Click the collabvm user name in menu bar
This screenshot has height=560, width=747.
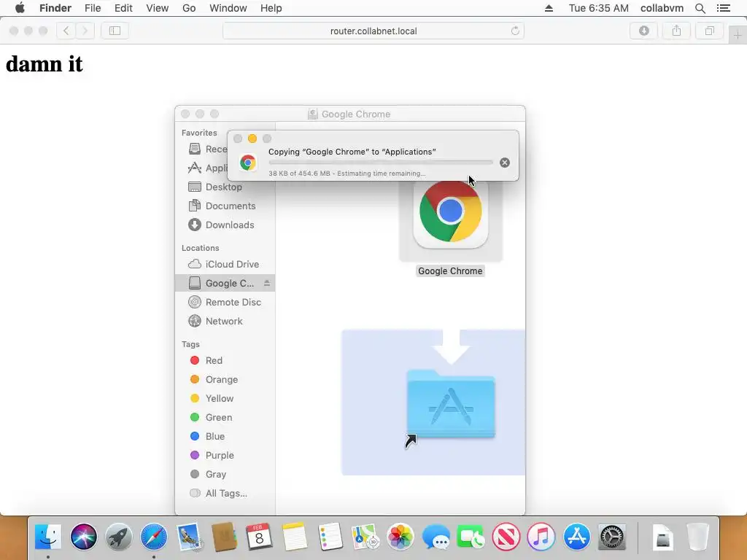(x=662, y=8)
